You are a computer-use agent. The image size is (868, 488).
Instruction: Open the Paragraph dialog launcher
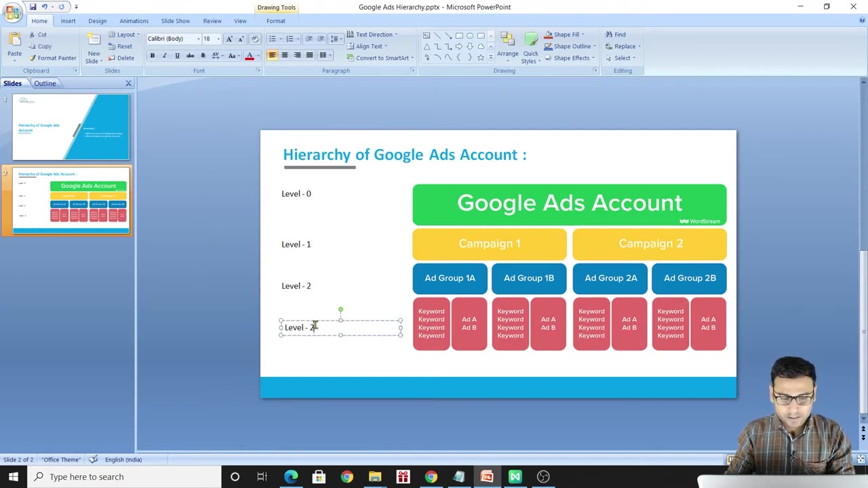(x=412, y=70)
